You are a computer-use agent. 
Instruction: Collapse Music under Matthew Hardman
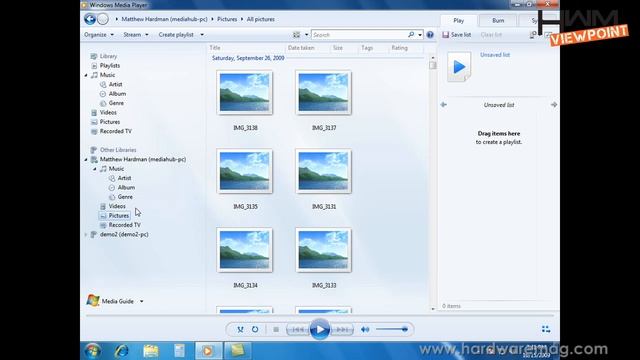tap(95, 169)
